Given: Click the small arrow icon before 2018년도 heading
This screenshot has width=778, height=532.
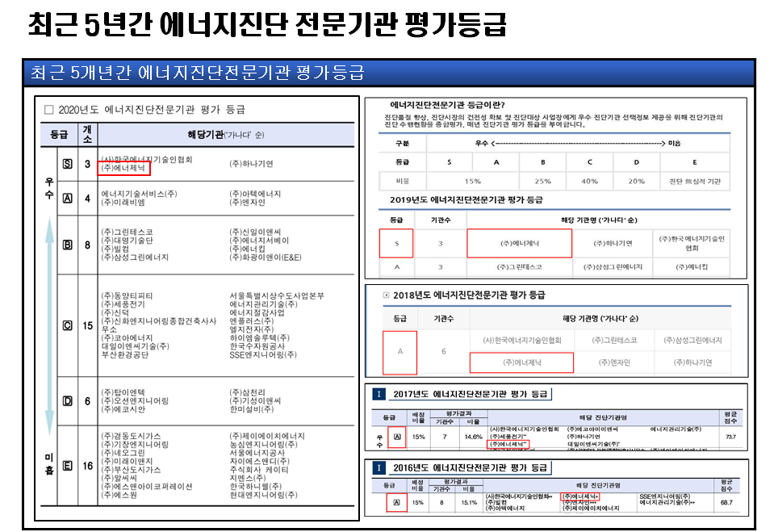Looking at the screenshot, I should click(x=386, y=295).
